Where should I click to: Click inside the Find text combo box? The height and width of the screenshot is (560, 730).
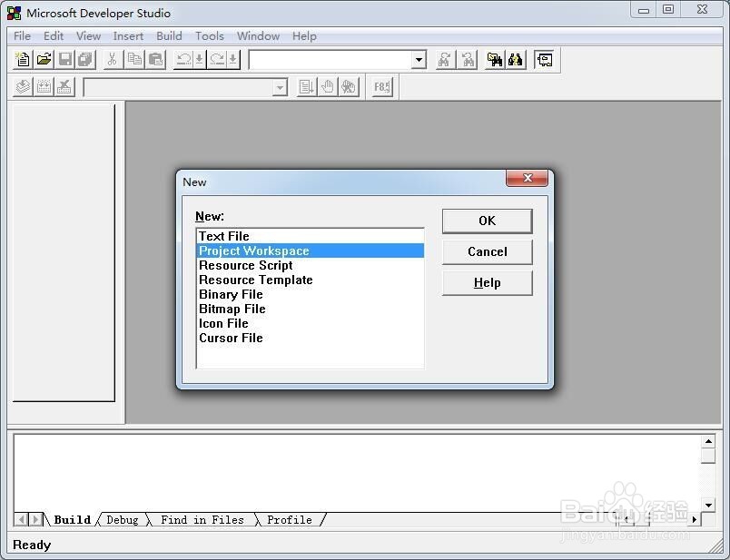point(330,60)
